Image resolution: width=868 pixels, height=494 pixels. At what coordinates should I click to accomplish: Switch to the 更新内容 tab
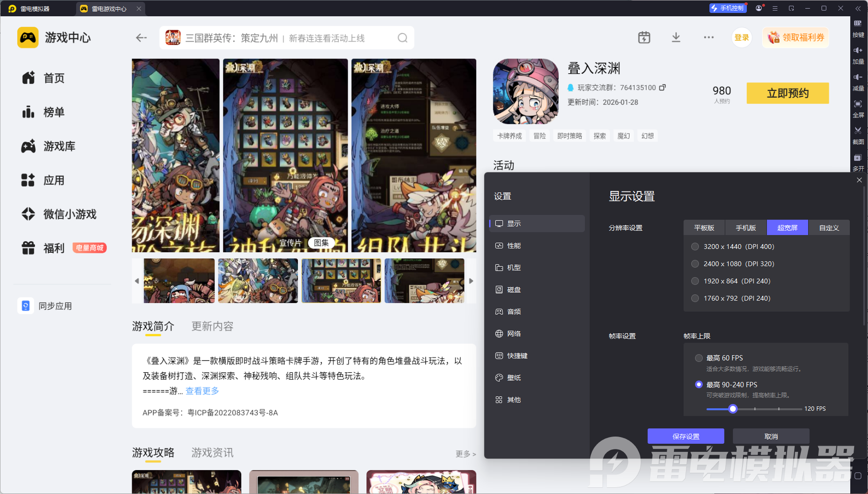212,326
